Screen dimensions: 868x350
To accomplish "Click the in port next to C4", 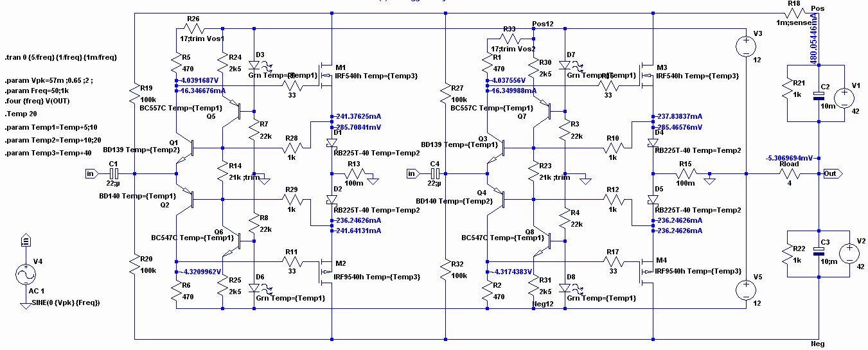I will [x=414, y=173].
